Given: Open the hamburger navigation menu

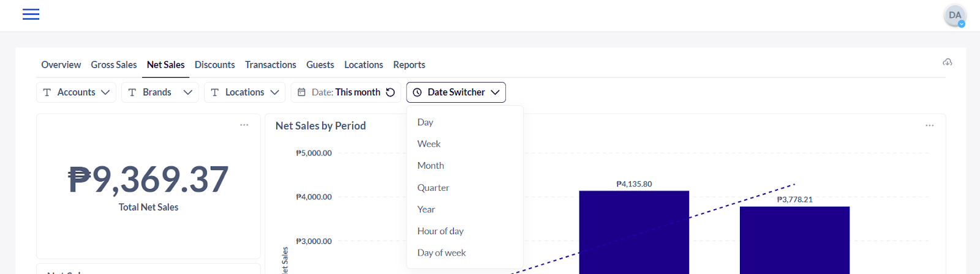Looking at the screenshot, I should [31, 15].
